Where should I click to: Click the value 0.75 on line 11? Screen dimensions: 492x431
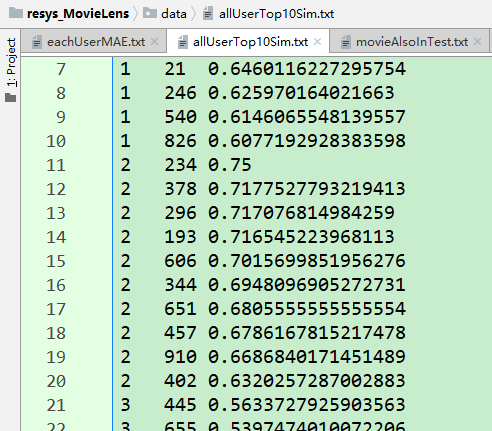point(230,165)
